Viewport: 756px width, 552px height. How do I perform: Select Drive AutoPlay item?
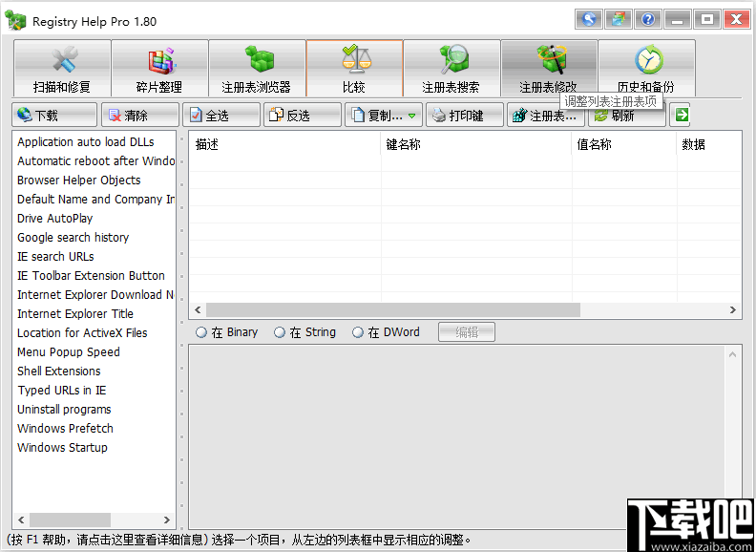point(94,218)
